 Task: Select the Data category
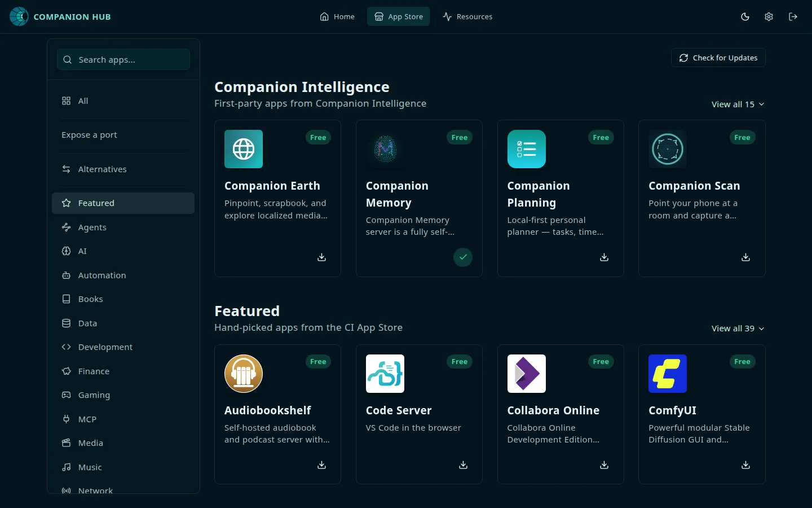[x=123, y=323]
